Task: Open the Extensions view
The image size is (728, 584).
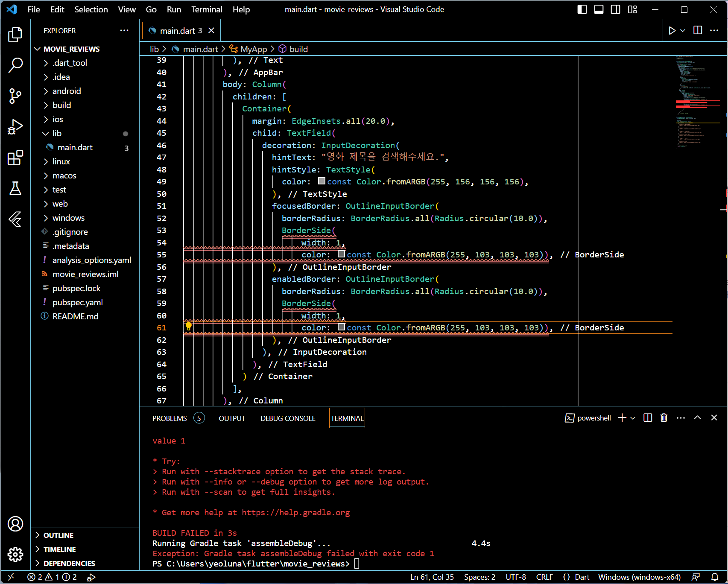Action: pos(15,158)
